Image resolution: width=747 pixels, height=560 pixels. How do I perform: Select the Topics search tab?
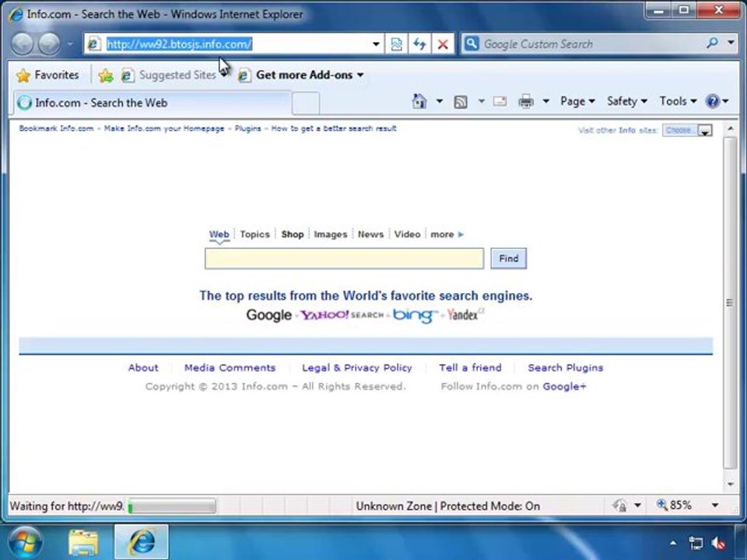(x=255, y=234)
